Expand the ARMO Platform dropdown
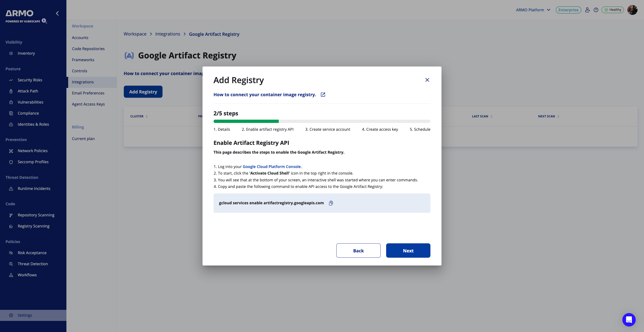644x332 pixels. pos(533,10)
